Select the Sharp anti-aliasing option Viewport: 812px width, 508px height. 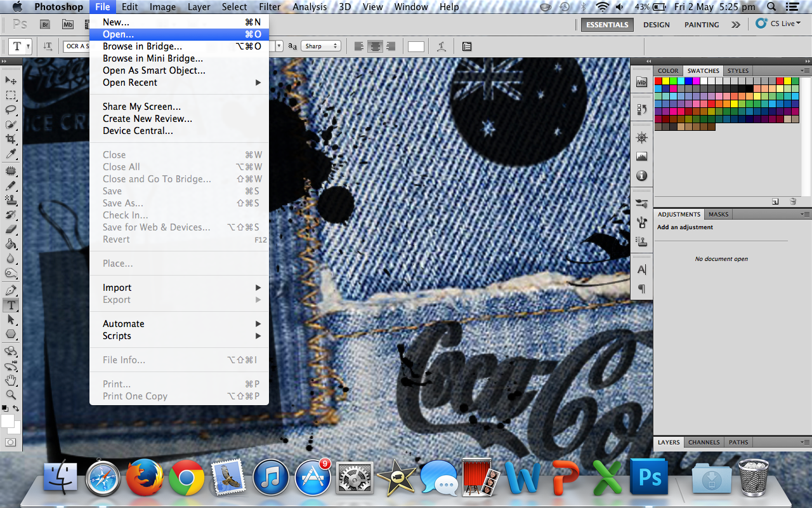(320, 46)
